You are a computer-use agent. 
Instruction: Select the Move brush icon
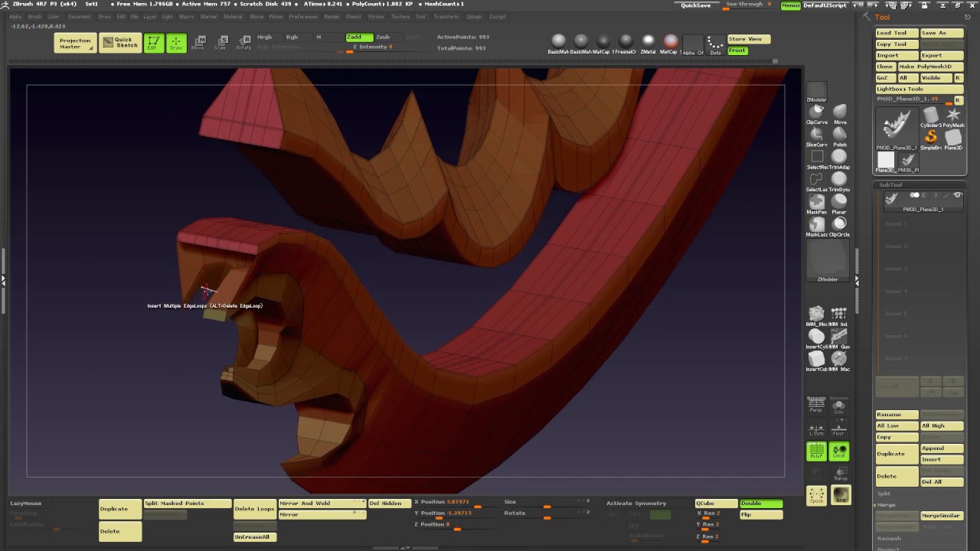click(840, 113)
